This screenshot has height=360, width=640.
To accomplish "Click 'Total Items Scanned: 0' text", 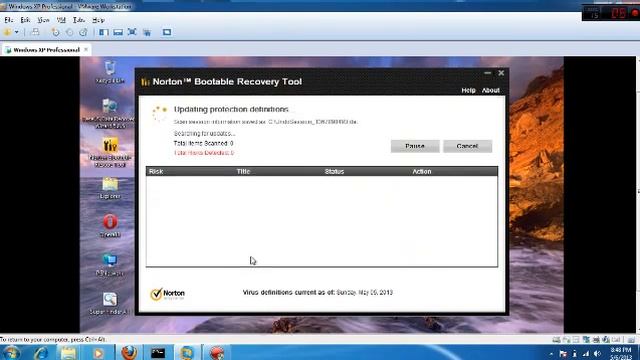I will point(203,143).
